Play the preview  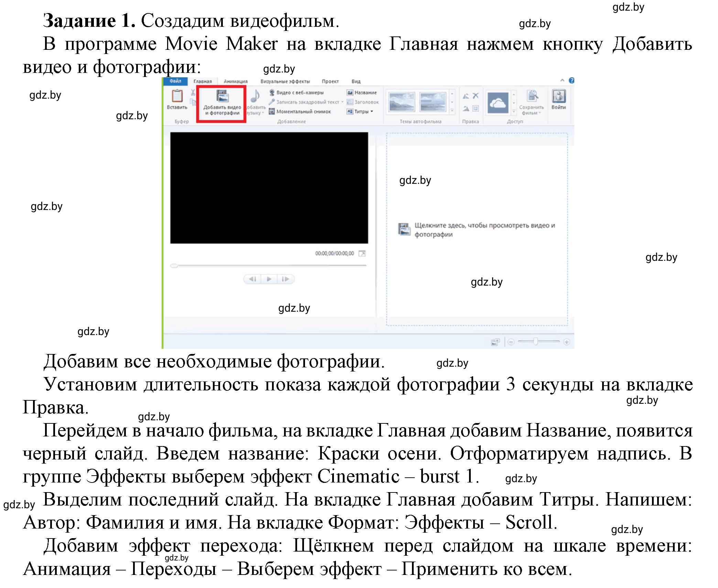(269, 279)
